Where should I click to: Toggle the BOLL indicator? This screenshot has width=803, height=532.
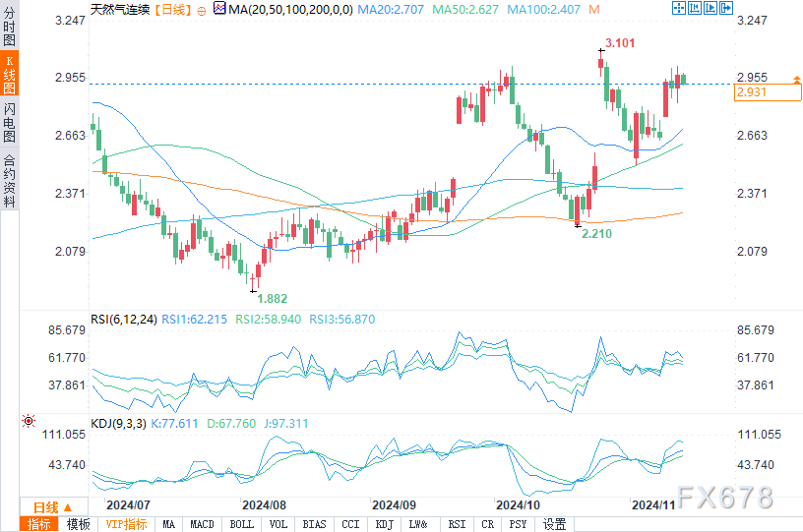coord(240,524)
